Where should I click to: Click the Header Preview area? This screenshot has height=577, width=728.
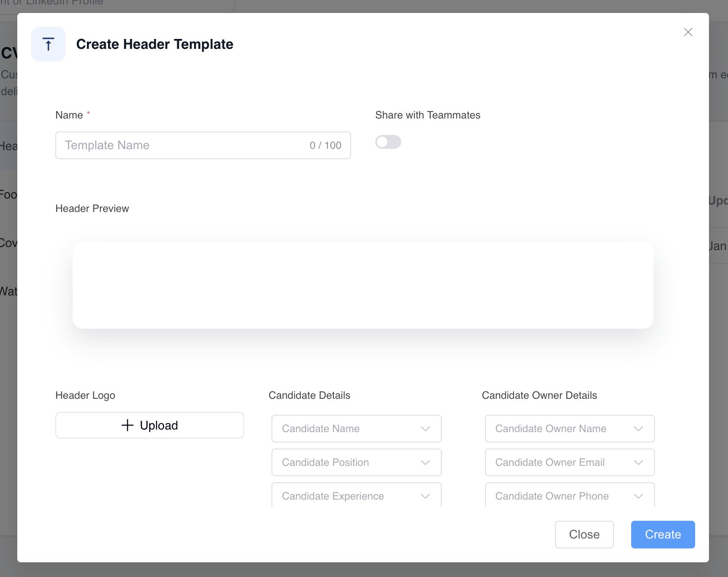pos(363,285)
